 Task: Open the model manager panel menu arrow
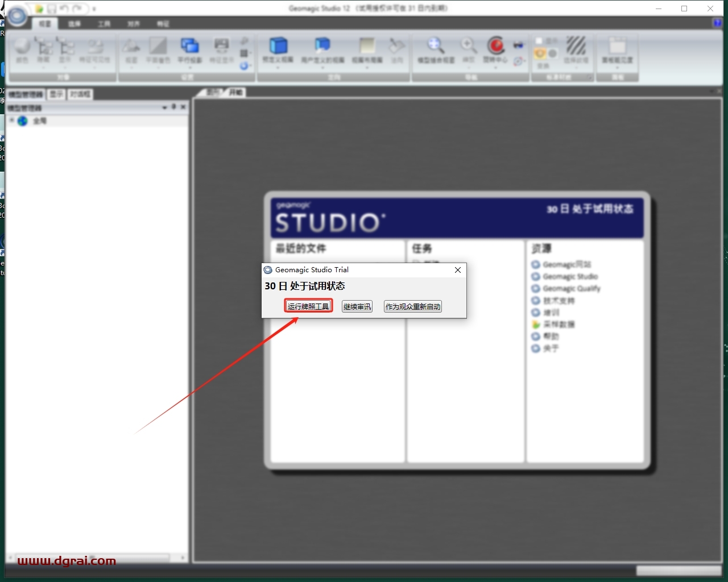click(164, 107)
